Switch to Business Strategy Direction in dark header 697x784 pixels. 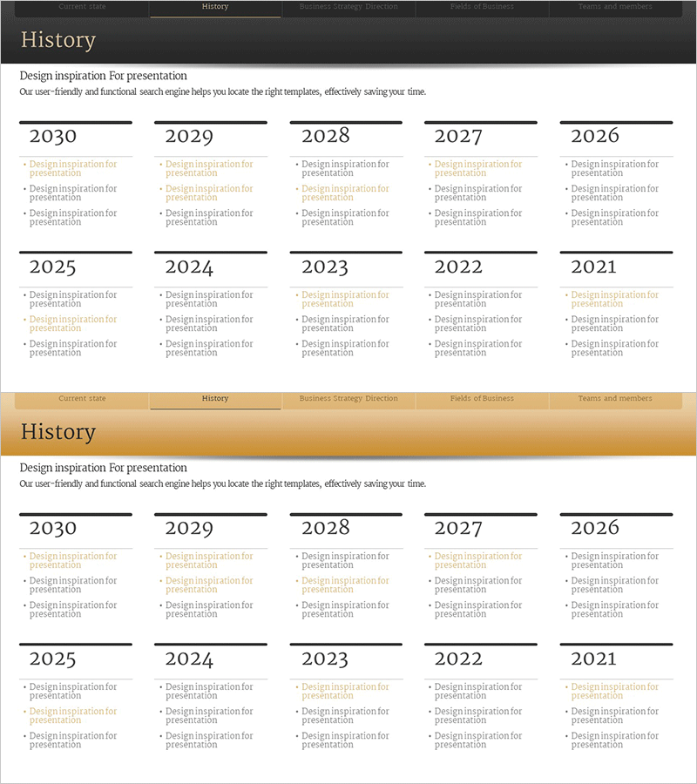tap(348, 7)
